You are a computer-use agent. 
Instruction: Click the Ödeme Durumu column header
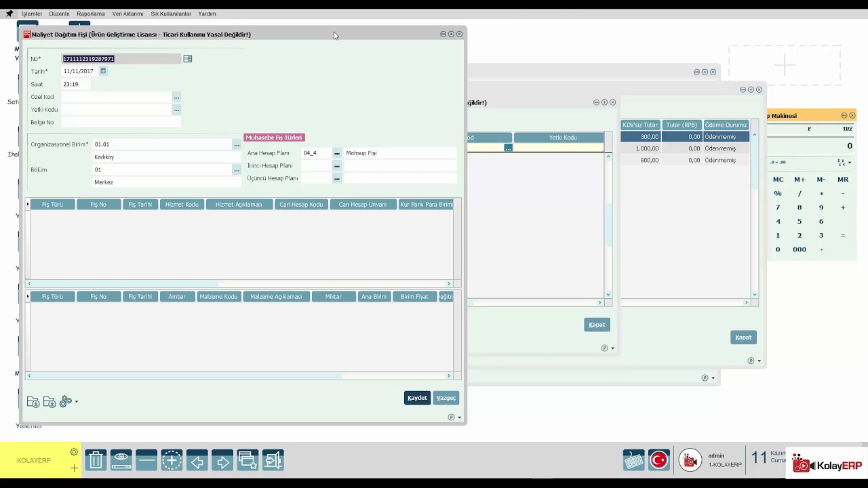point(726,125)
